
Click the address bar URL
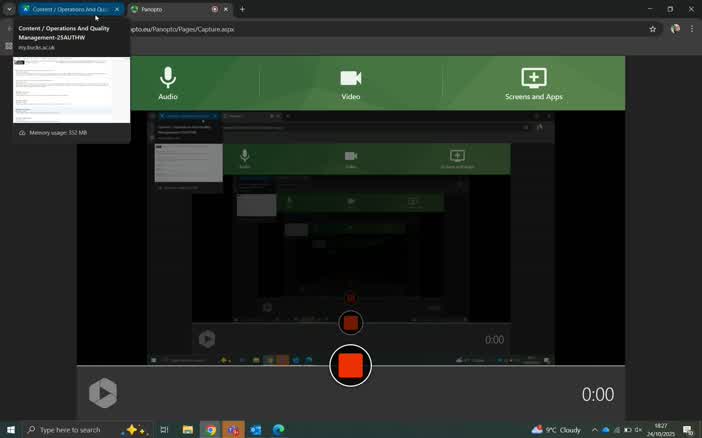(181, 29)
